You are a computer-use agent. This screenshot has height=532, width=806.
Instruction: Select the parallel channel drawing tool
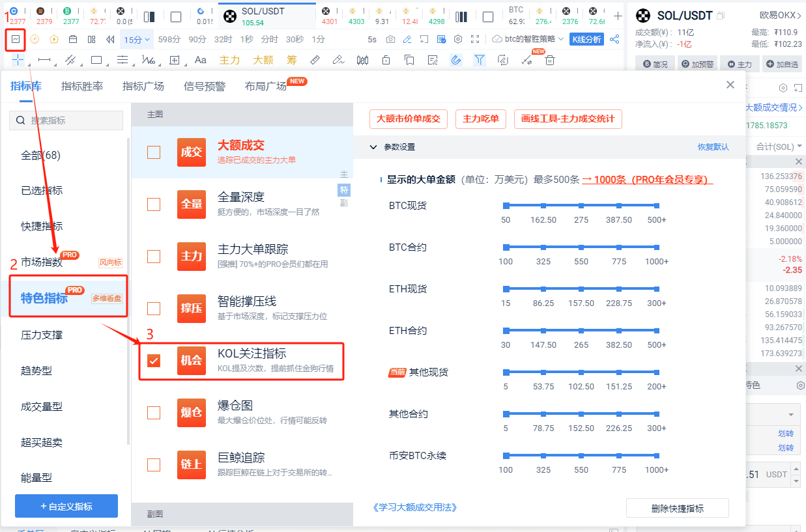click(x=70, y=60)
